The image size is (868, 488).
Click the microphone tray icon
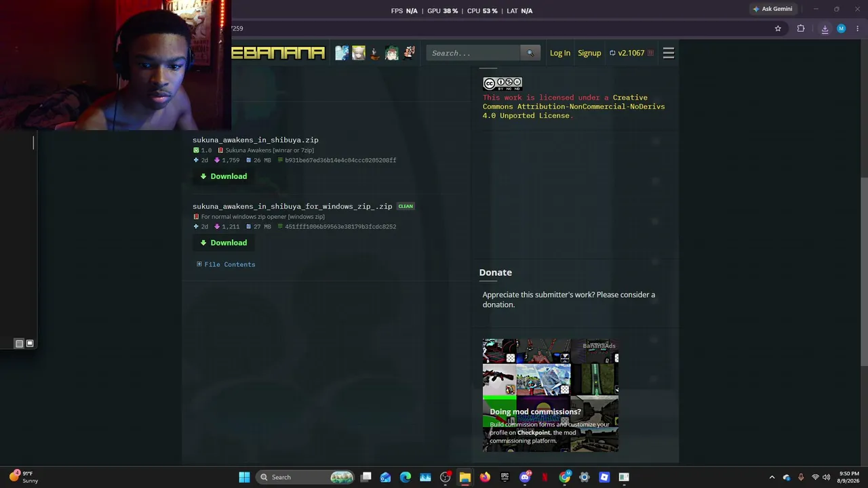point(801,477)
